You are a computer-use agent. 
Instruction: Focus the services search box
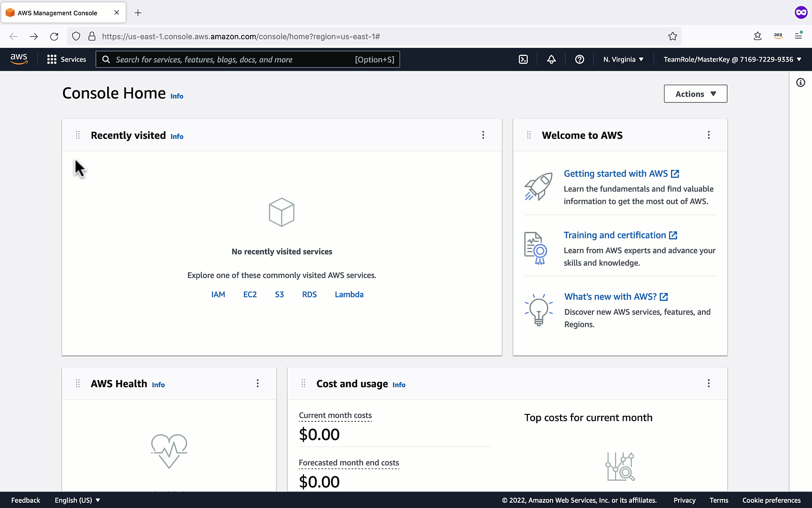point(248,59)
